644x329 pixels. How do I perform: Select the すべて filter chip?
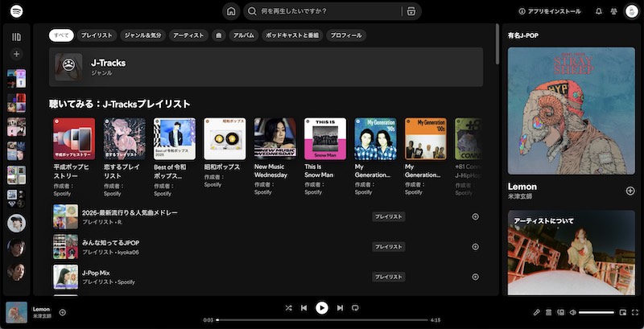click(x=61, y=35)
